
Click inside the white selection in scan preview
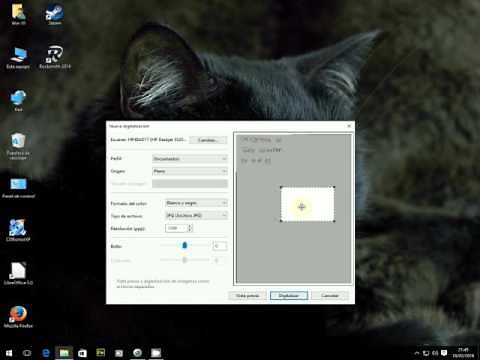coord(307,204)
